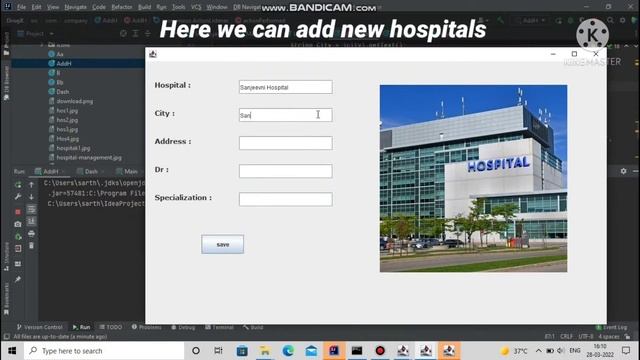The width and height of the screenshot is (640, 360).
Task: Switch to the AddH run tab
Action: click(51, 171)
